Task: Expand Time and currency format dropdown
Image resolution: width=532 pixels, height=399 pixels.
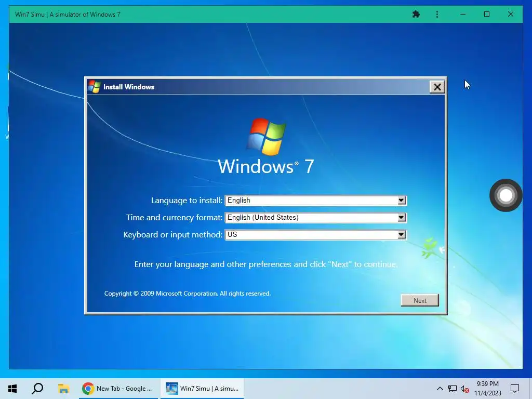Action: (315, 218)
